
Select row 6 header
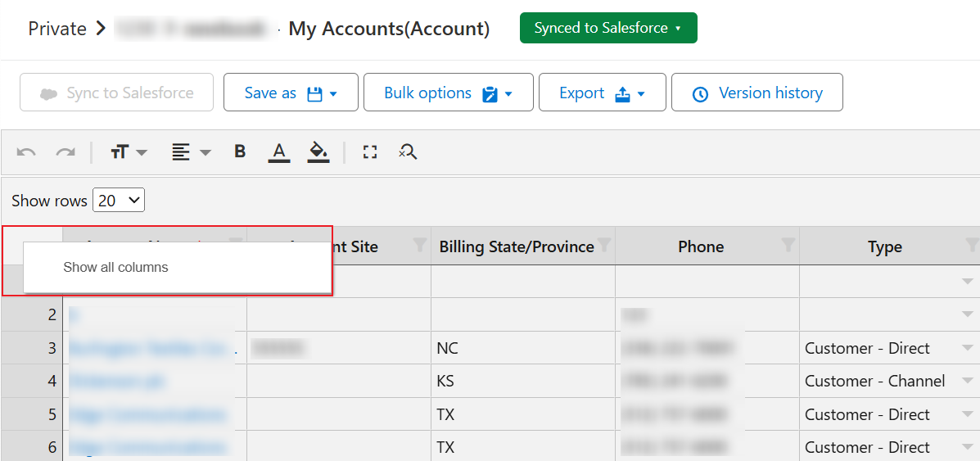pos(32,446)
